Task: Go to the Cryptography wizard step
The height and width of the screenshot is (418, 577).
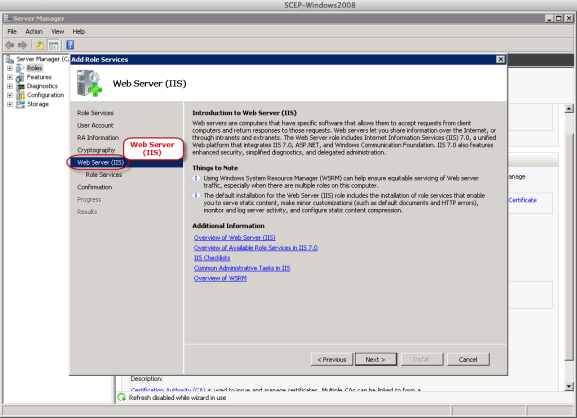Action: coord(96,150)
